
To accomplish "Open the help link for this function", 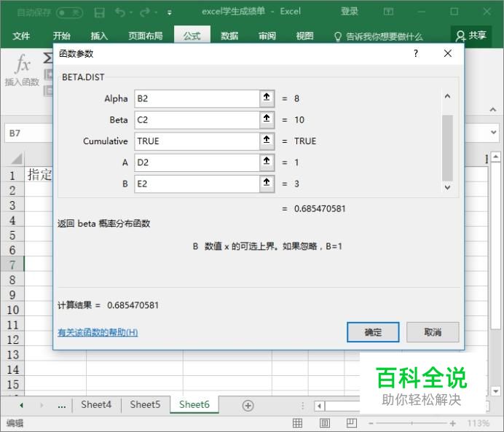I will tap(98, 332).
